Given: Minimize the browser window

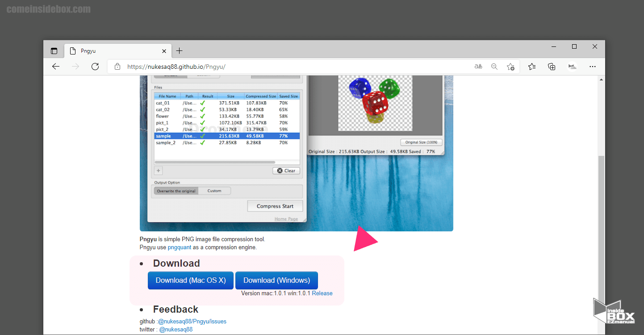Looking at the screenshot, I should pyautogui.click(x=554, y=46).
